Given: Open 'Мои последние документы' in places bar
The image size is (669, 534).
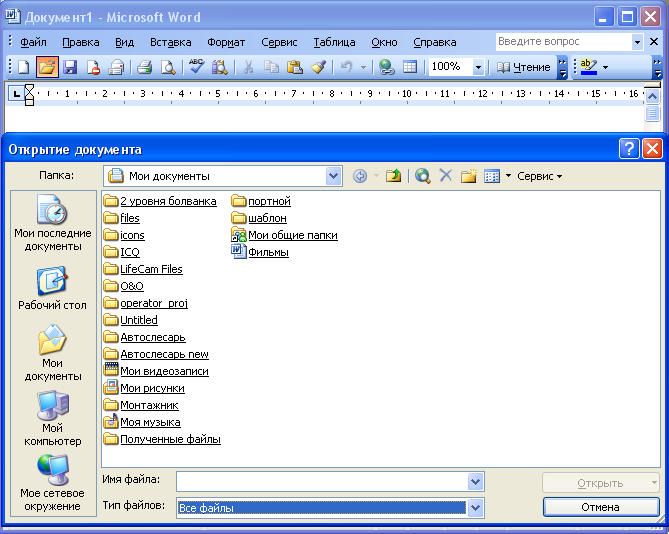Looking at the screenshot, I should point(53,223).
